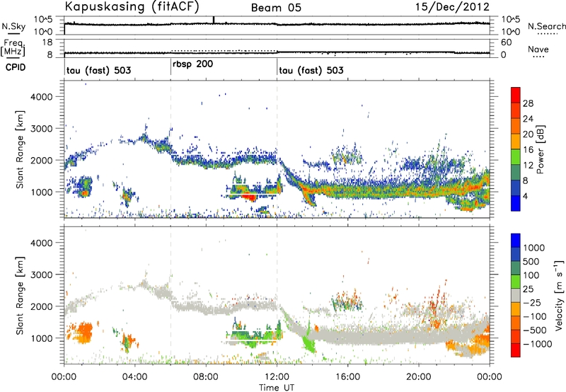Click the orange velocity patch near 01:00 UT

[x=82, y=333]
